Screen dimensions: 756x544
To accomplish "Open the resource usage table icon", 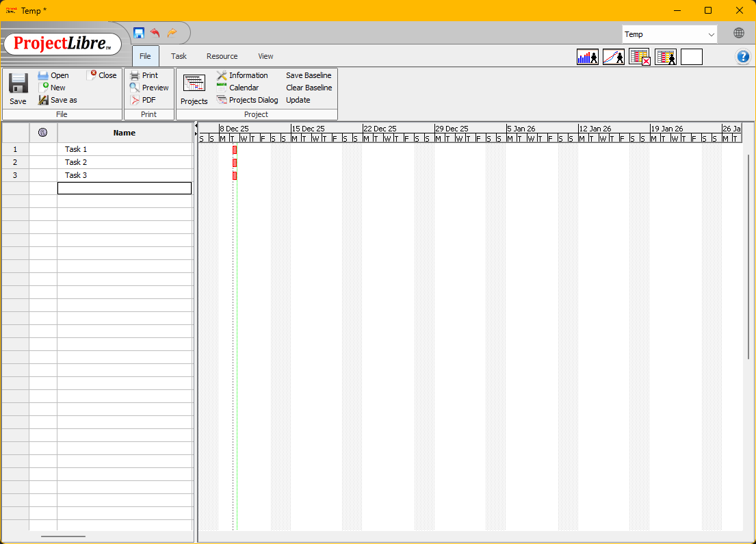I will coord(666,57).
